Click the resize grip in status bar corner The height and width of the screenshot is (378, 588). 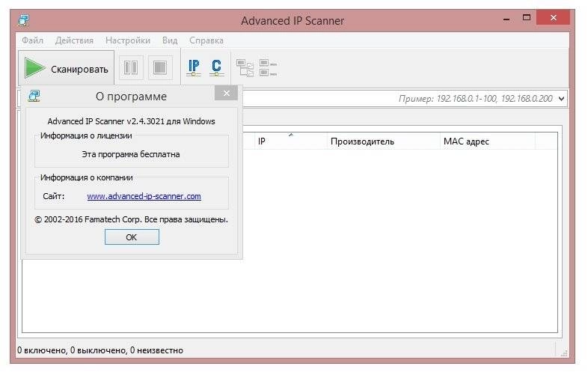click(x=563, y=353)
